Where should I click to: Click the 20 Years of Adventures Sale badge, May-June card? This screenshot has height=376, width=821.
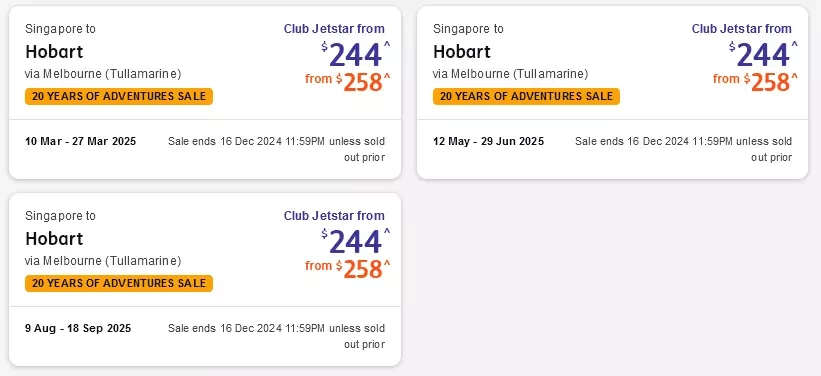[x=526, y=96]
